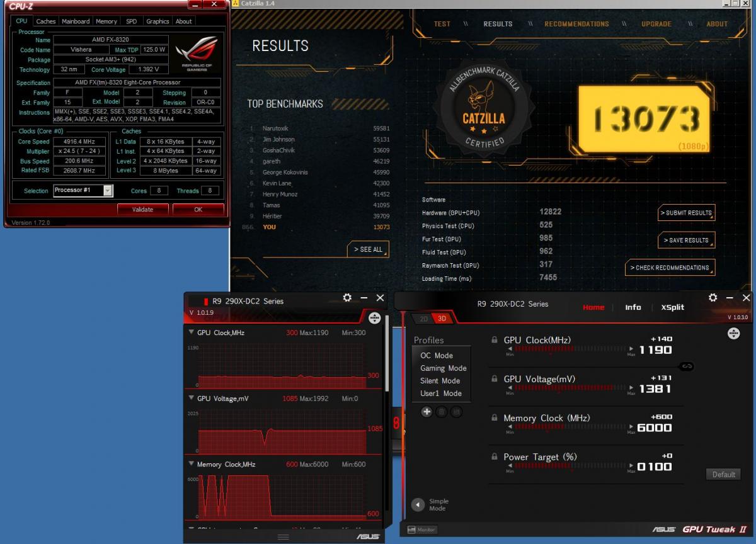Toggle the lock next to GPU Clock(MHz)
This screenshot has width=756, height=544.
[495, 340]
